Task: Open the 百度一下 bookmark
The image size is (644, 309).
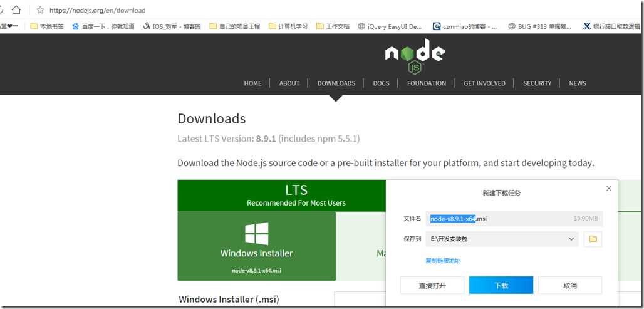Action: pos(103,26)
